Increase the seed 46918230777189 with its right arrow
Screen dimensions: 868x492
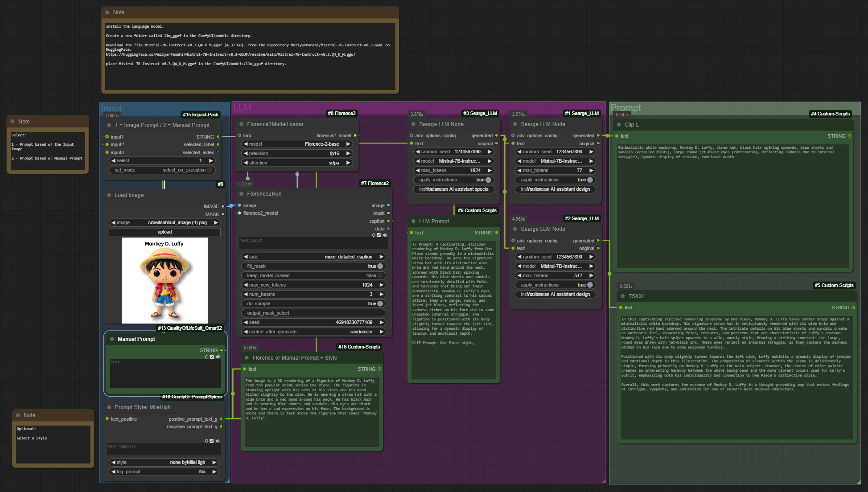382,322
